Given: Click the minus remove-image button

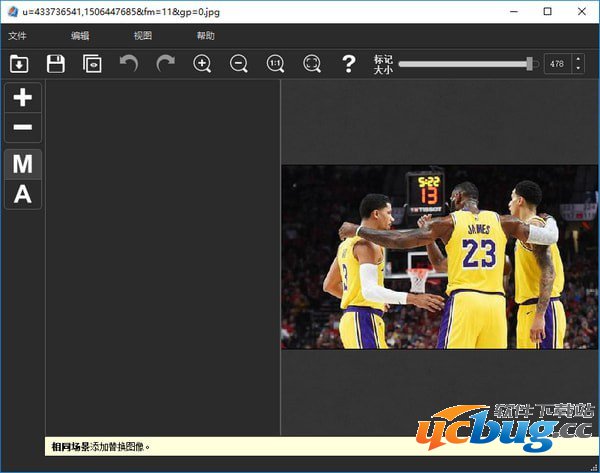Looking at the screenshot, I should pyautogui.click(x=23, y=127).
